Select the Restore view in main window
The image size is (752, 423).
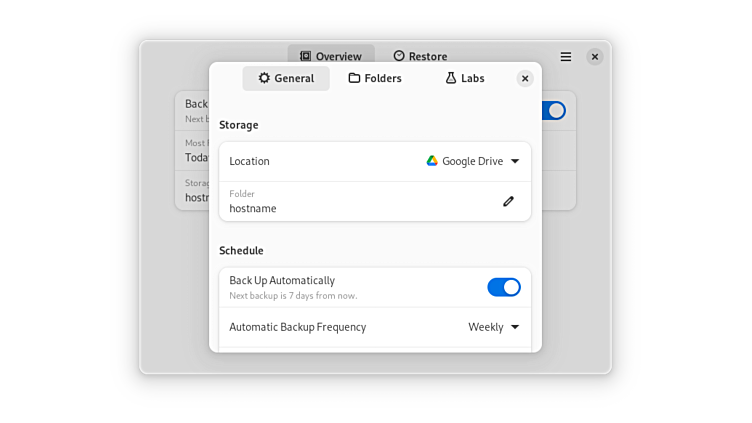point(420,57)
